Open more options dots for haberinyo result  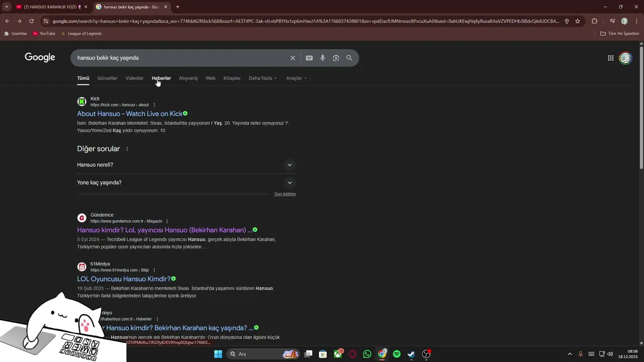pos(157,319)
